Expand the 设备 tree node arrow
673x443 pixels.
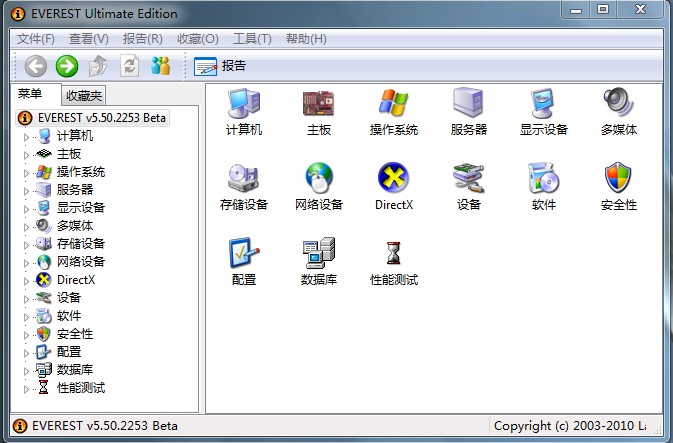26,299
